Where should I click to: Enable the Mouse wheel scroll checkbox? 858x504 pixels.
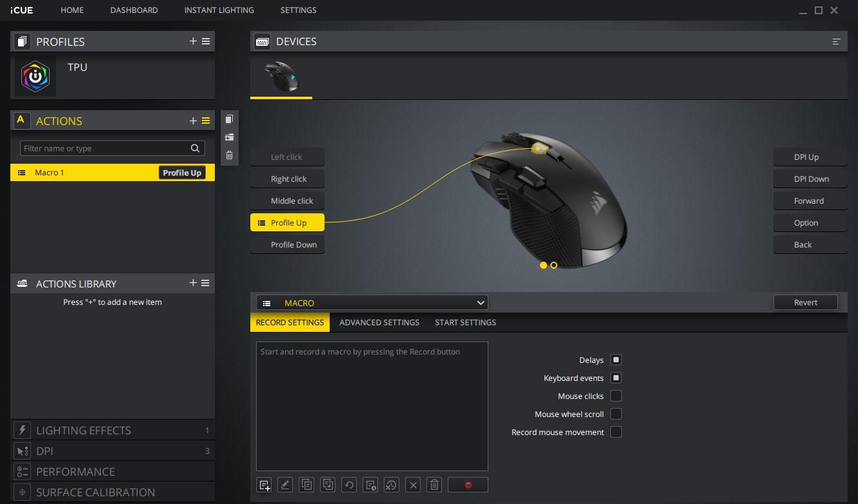click(x=616, y=414)
